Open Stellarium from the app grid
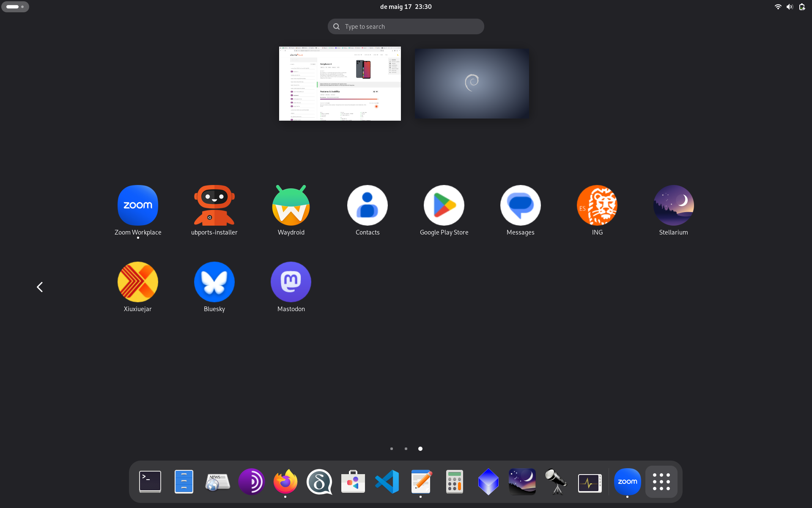The height and width of the screenshot is (508, 812). pos(674,210)
